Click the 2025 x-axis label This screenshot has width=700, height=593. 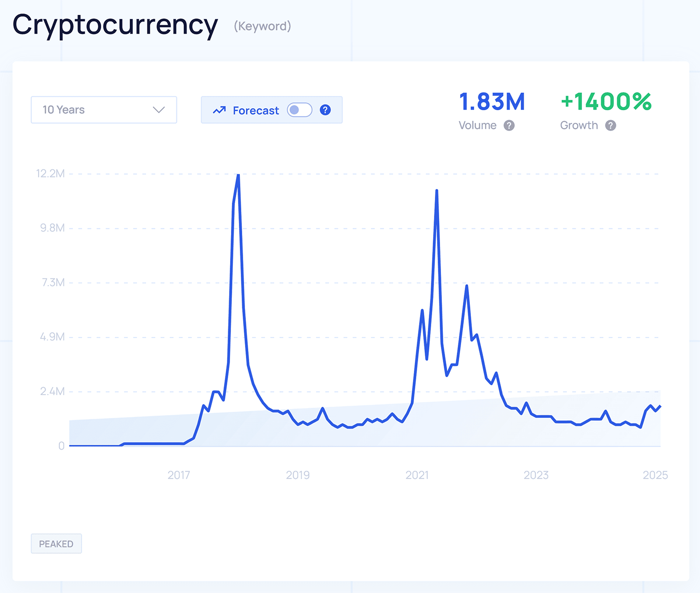655,475
